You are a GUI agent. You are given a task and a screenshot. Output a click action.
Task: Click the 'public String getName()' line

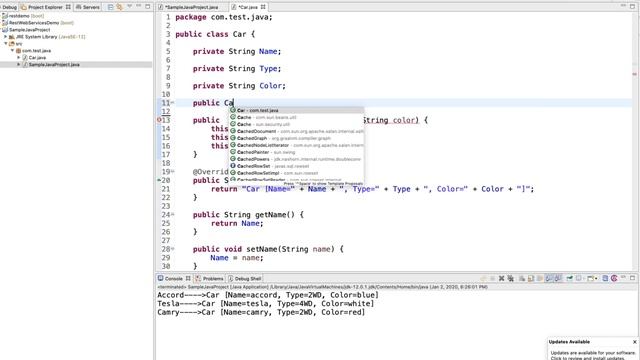tap(248, 215)
